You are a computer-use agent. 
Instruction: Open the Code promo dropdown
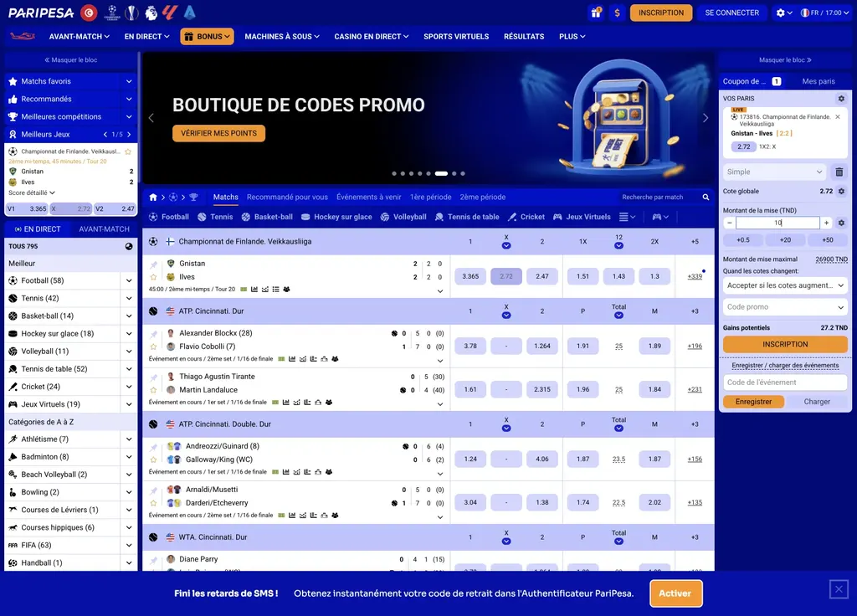[785, 307]
